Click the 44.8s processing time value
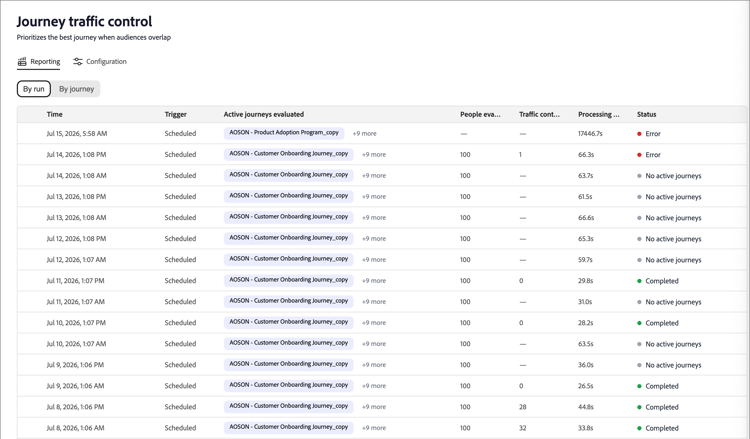Screen dimensions: 750x439 click(585, 407)
